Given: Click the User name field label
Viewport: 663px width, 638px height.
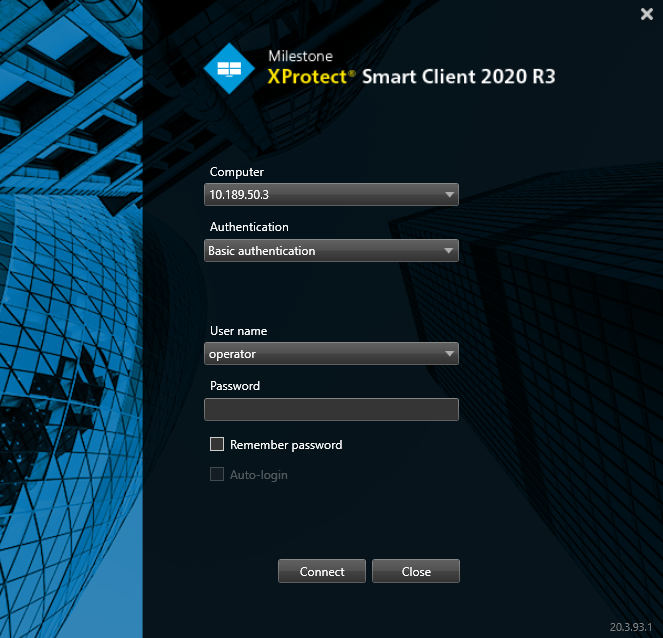Looking at the screenshot, I should [238, 331].
